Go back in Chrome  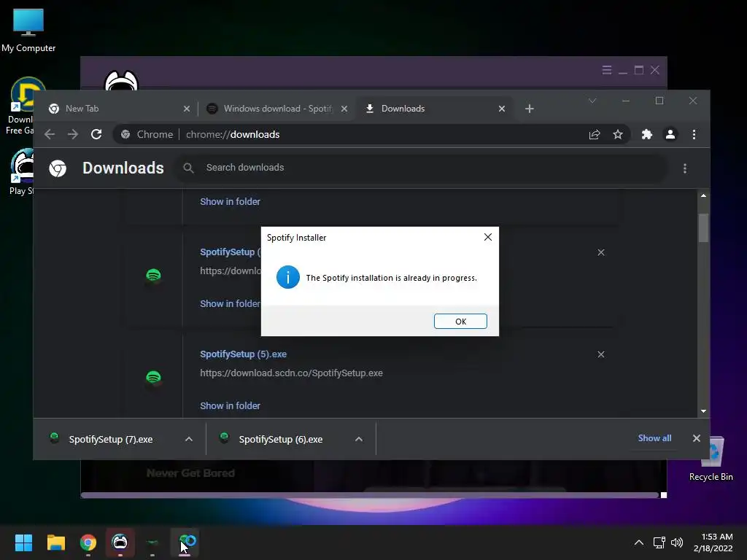click(x=50, y=134)
